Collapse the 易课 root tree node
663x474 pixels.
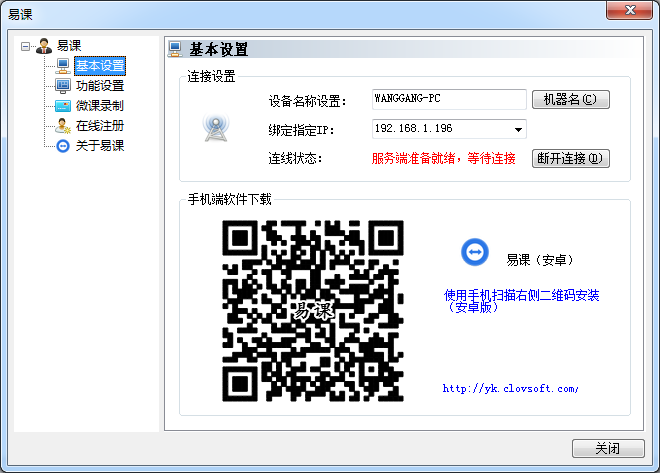point(25,46)
